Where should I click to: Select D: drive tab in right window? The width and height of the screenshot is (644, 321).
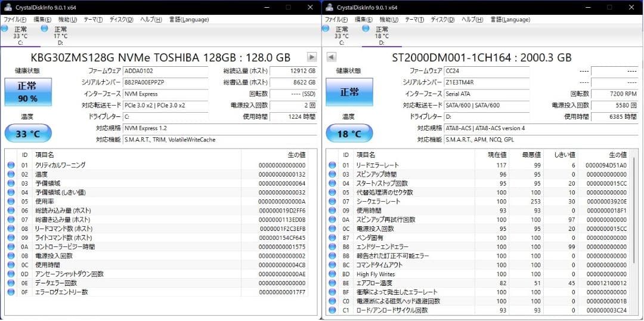pos(382,36)
